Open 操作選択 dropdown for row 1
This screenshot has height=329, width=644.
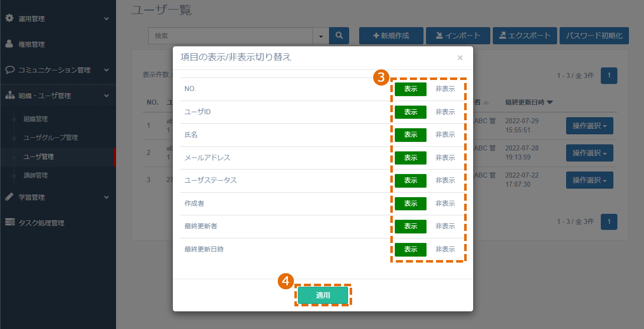coord(590,126)
